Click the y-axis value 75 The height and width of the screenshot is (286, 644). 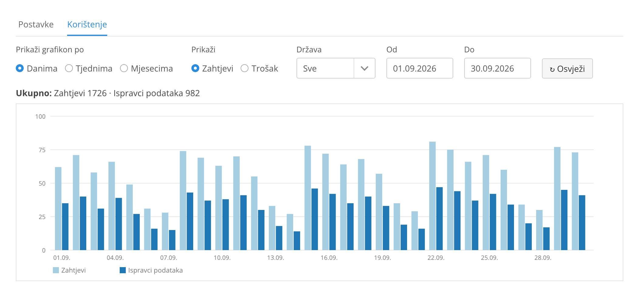(42, 150)
